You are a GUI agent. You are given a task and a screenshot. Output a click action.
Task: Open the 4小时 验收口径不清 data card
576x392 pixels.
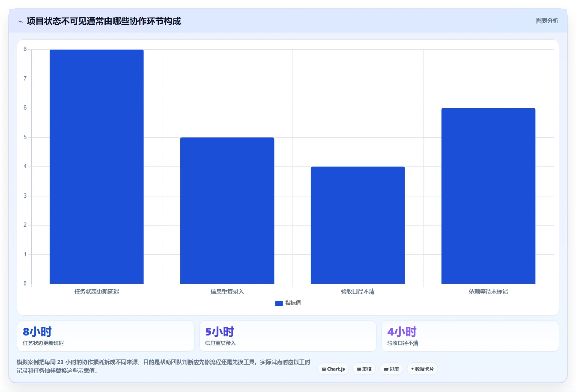click(470, 336)
